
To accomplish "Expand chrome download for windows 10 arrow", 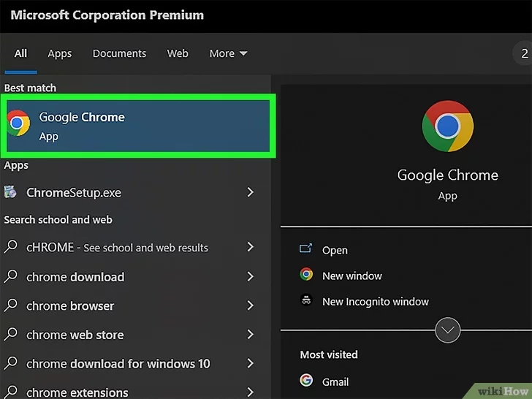I will point(251,363).
